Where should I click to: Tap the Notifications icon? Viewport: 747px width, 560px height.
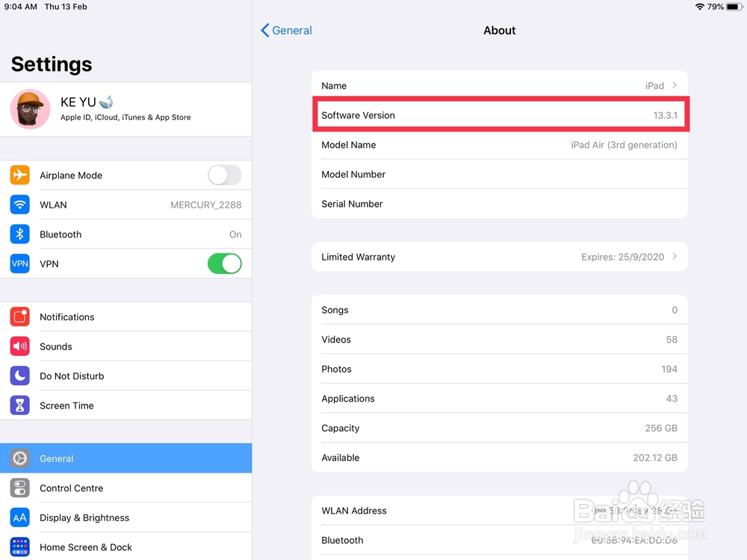coord(19,317)
